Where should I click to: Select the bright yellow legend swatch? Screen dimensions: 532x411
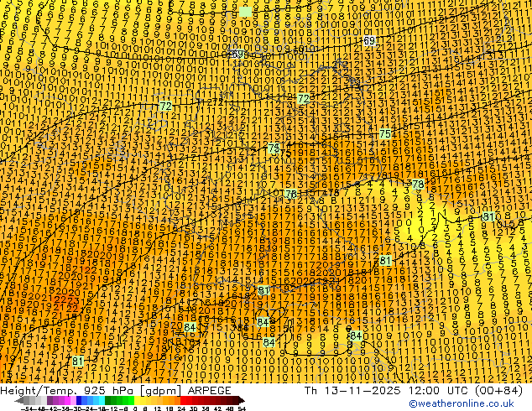tap(137, 400)
